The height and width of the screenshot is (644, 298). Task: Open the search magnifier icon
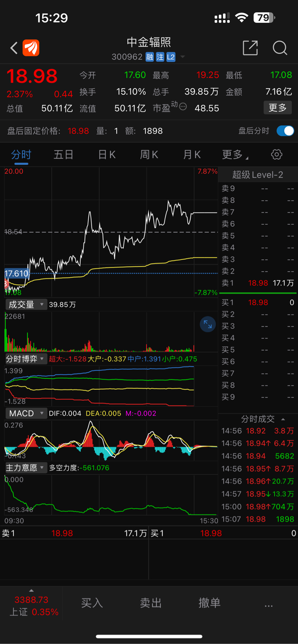(x=280, y=48)
